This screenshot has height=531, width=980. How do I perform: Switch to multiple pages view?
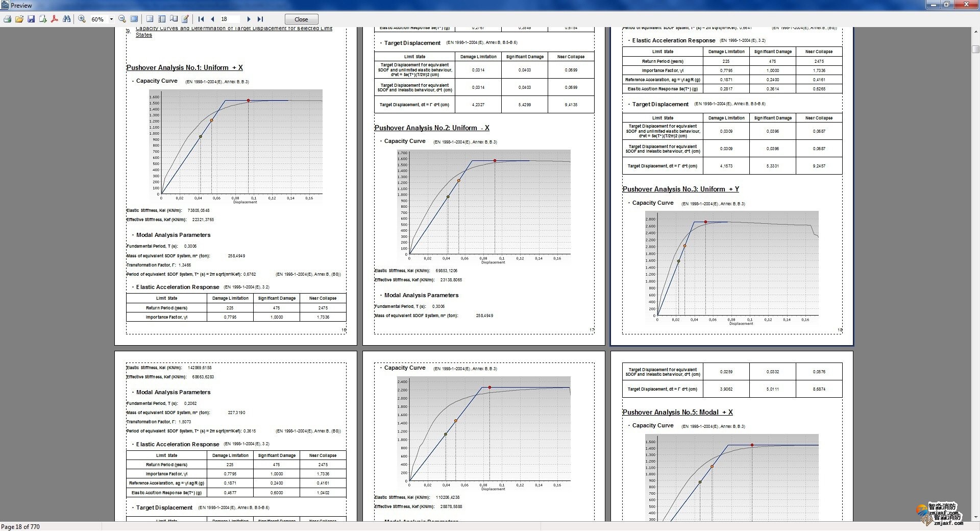pyautogui.click(x=162, y=19)
